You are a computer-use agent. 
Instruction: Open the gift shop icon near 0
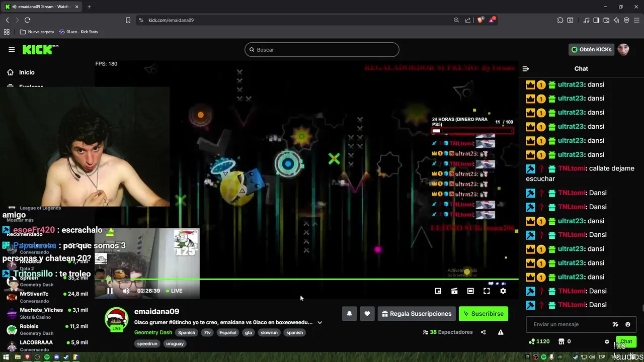(561, 341)
